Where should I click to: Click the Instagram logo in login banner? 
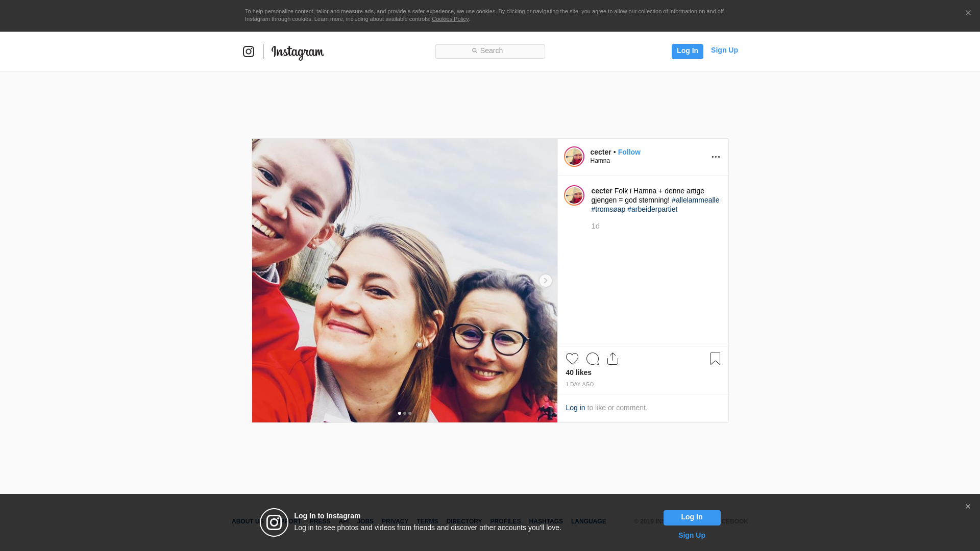[274, 522]
